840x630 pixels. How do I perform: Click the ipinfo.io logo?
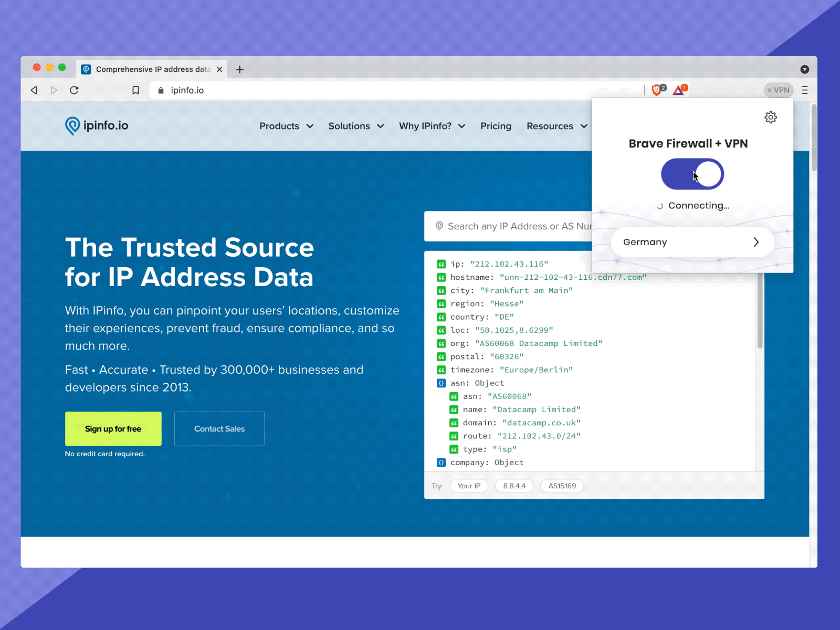coord(97,125)
